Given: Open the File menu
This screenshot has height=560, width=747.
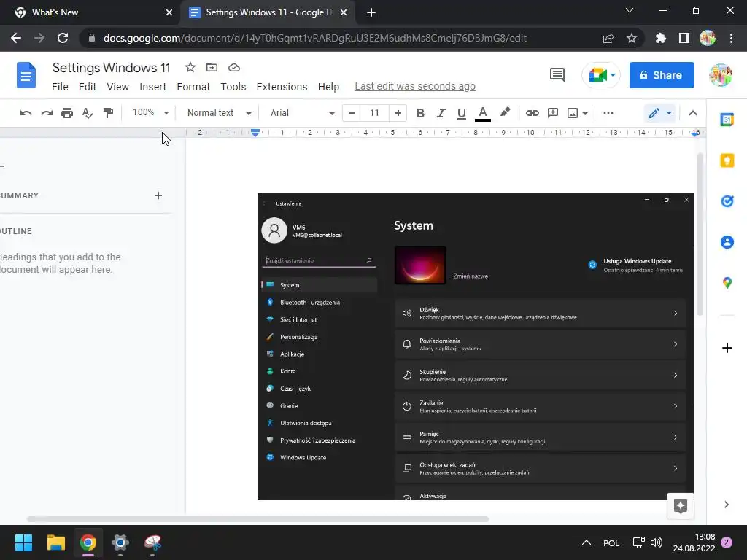Looking at the screenshot, I should (x=60, y=87).
